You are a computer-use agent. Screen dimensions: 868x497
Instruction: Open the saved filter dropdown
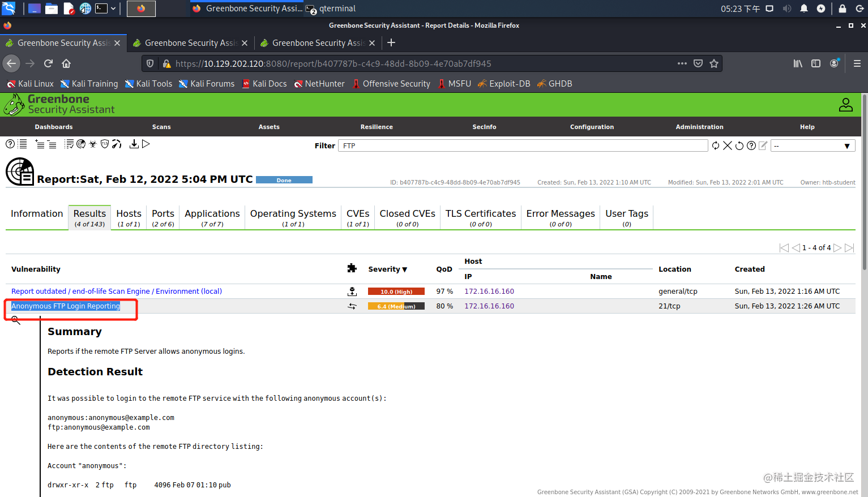[812, 146]
